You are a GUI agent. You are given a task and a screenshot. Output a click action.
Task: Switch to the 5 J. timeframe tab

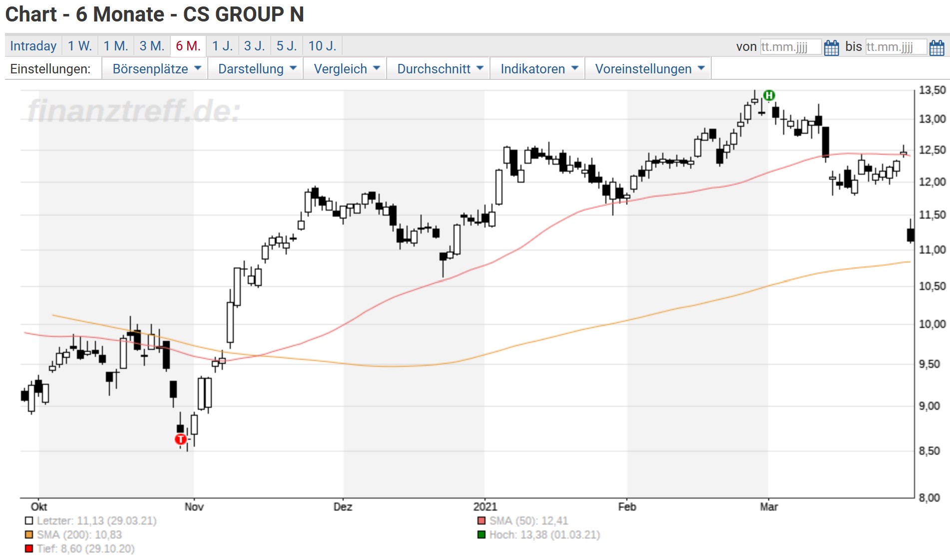[287, 46]
